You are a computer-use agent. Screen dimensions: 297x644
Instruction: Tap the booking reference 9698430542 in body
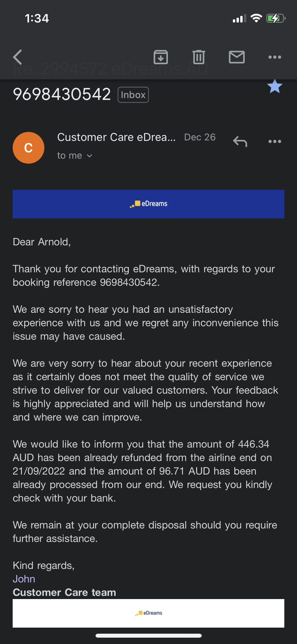pos(129,282)
